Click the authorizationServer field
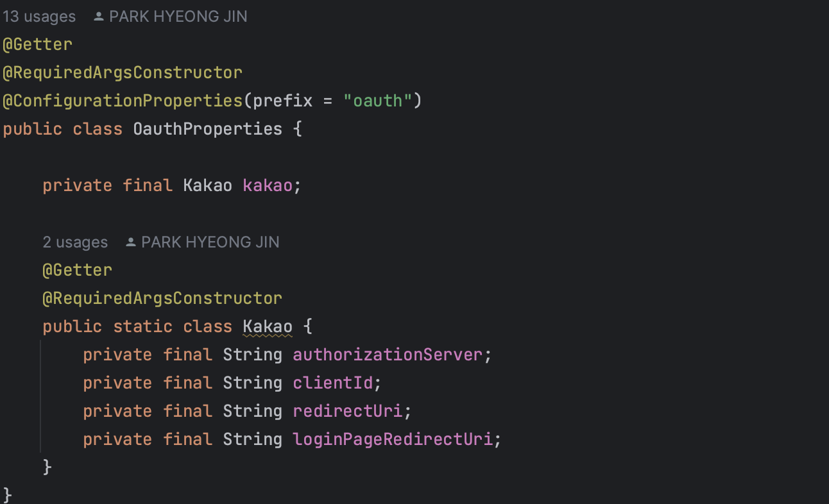Viewport: 829px width, 504px height. [x=388, y=355]
